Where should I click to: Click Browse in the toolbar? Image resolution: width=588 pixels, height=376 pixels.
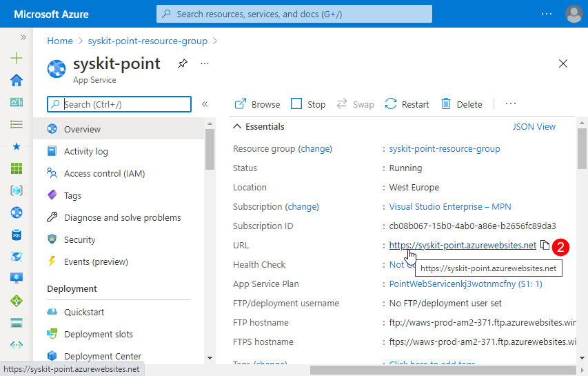257,104
